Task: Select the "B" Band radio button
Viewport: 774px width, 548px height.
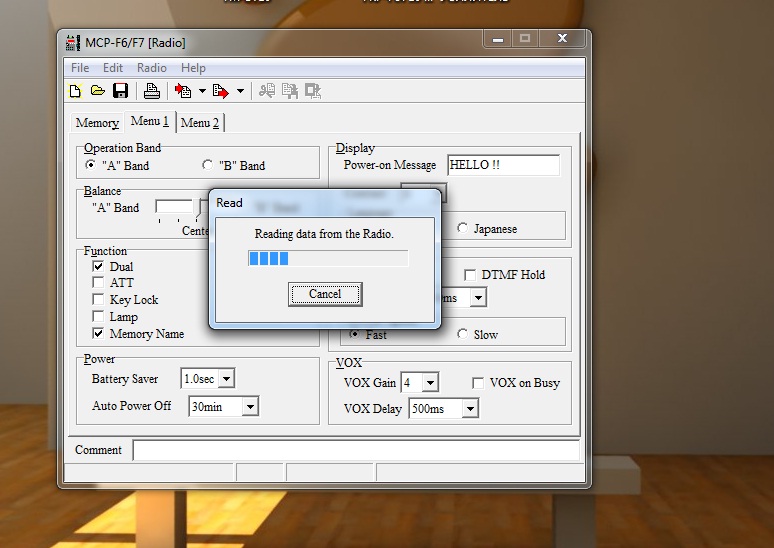Action: [208, 165]
